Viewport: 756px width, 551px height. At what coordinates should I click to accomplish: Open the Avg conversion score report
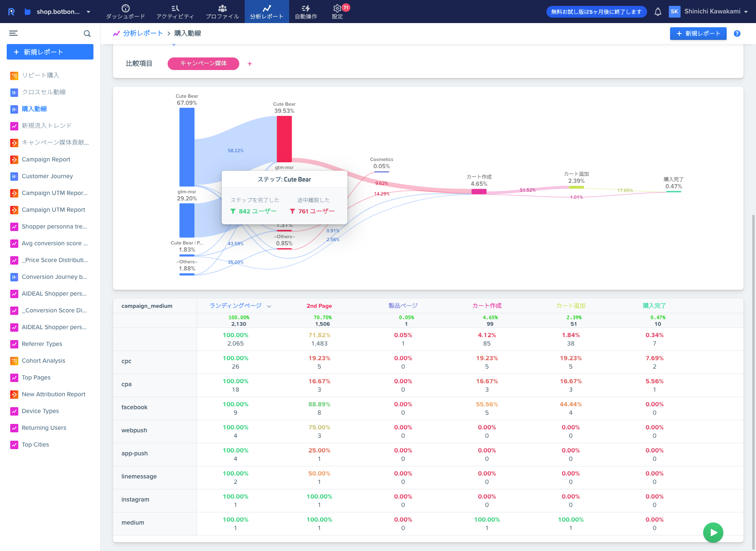click(55, 243)
